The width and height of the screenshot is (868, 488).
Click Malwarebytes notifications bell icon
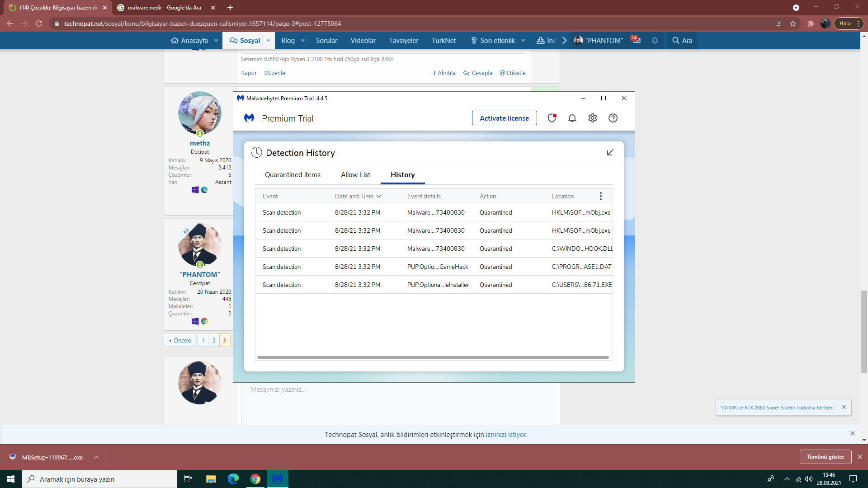(x=572, y=118)
